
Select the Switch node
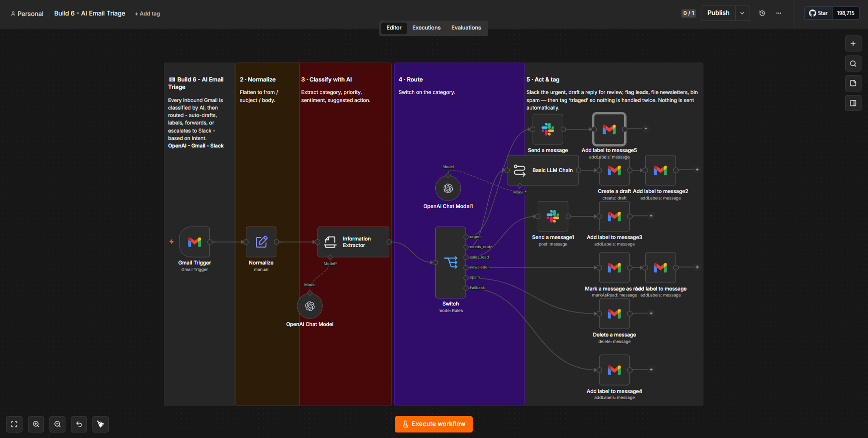(x=451, y=262)
